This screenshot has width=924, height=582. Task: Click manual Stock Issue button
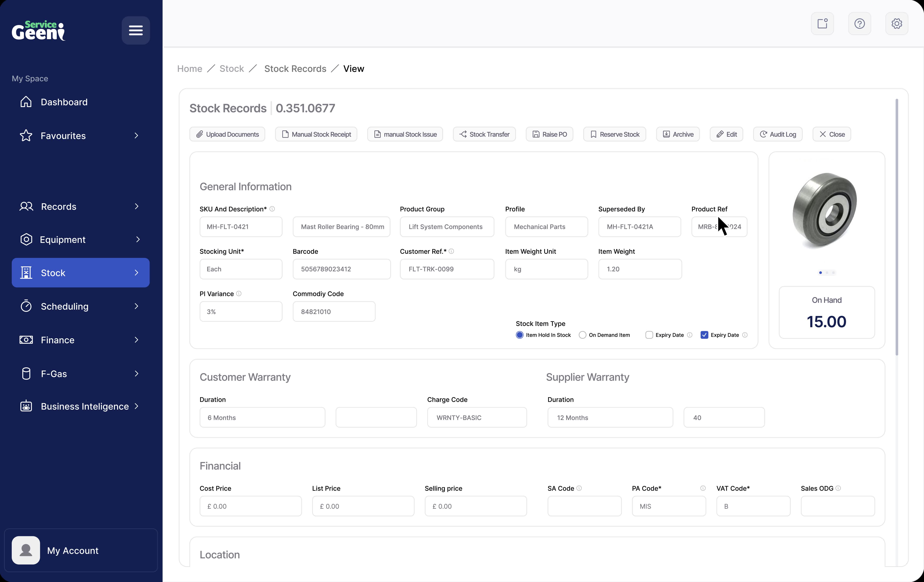point(405,134)
